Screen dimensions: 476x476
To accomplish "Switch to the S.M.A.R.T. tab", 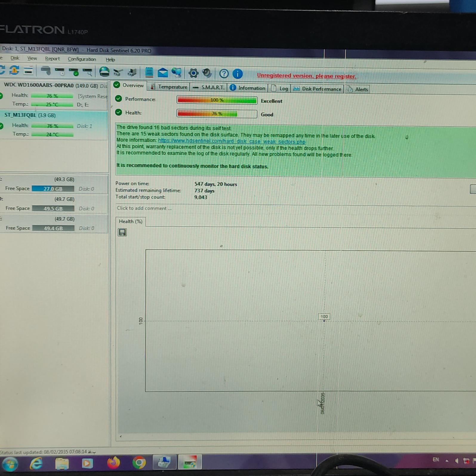I will [209, 87].
